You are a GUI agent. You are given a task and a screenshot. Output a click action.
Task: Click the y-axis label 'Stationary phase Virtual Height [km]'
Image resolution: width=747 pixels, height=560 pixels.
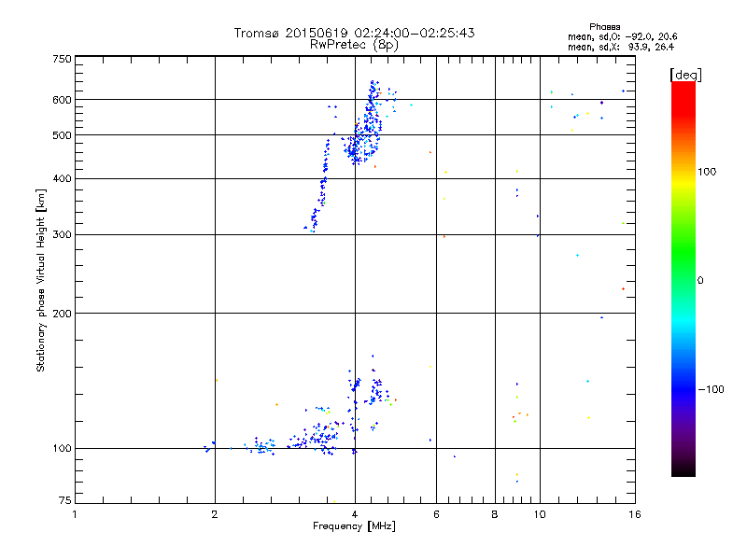[41, 280]
